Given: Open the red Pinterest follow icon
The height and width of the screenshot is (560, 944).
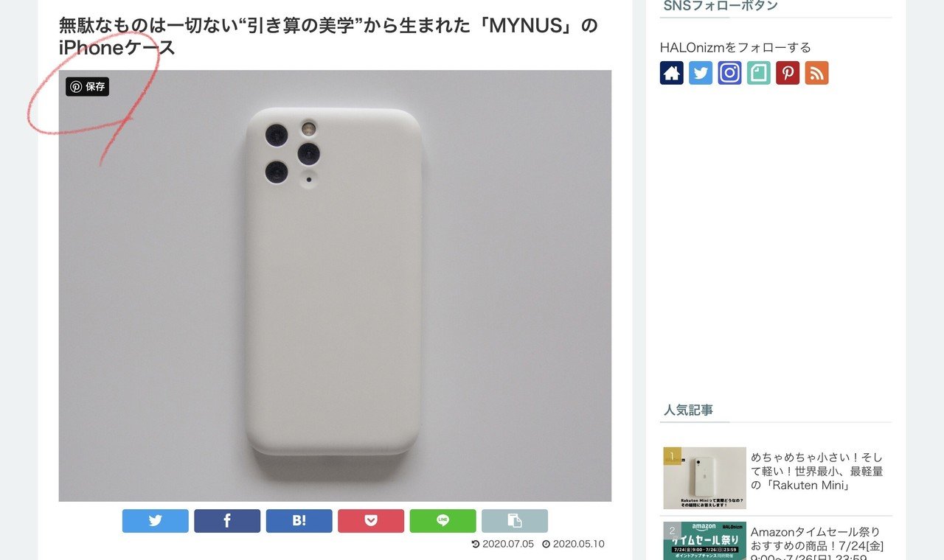Looking at the screenshot, I should coord(788,73).
